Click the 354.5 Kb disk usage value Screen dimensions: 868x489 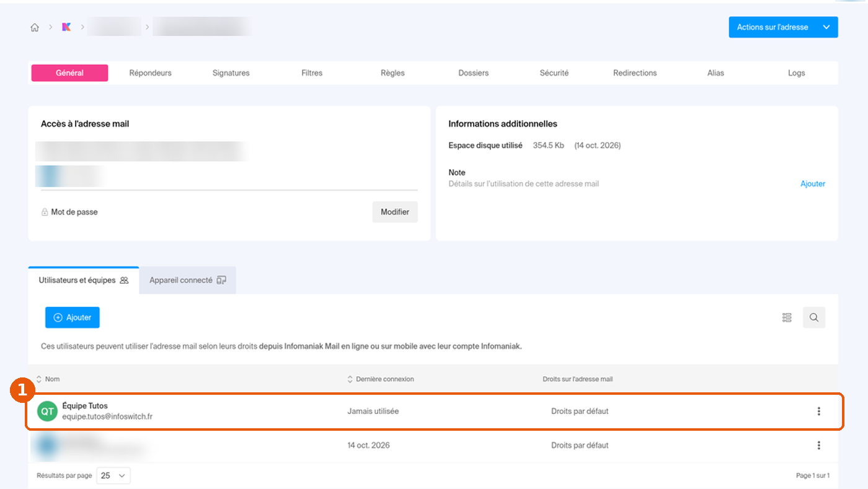(x=549, y=146)
